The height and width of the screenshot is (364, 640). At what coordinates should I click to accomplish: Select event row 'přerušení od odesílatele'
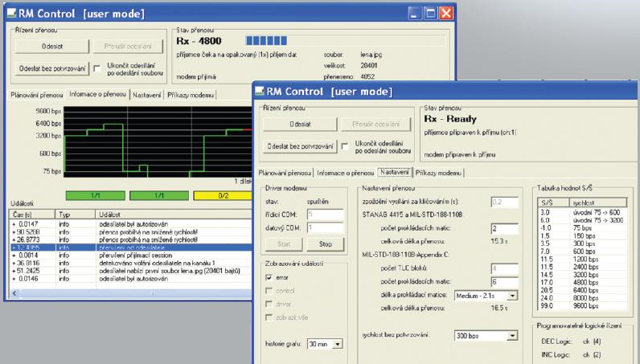(131, 247)
